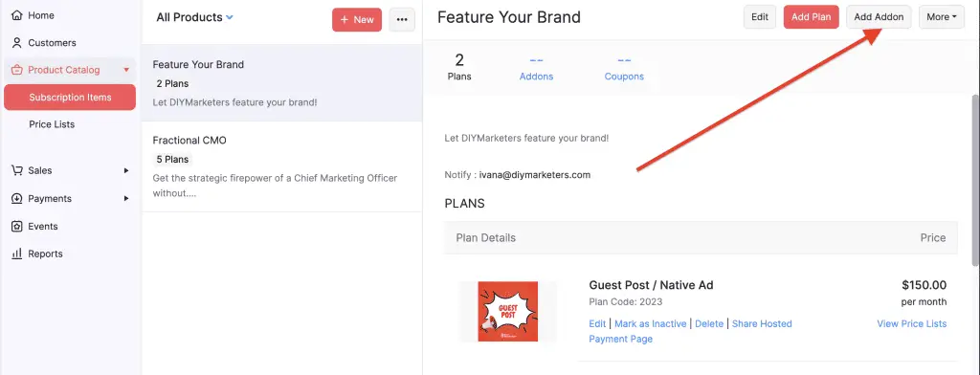Open Events section
This screenshot has width=980, height=375.
click(x=42, y=227)
